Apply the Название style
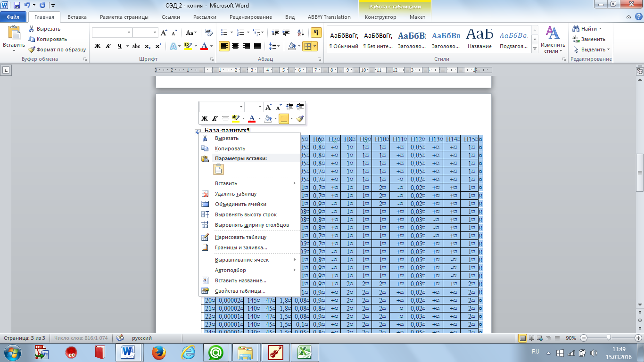The image size is (644, 362). (x=480, y=39)
